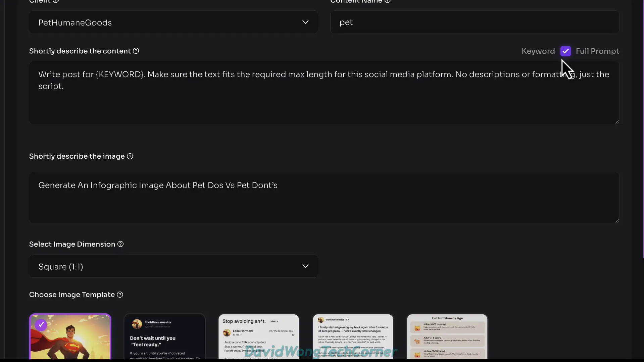Screen dimensions: 644x362
Task: Click the chevron arrow on the Client selector
Action: pos(305,22)
